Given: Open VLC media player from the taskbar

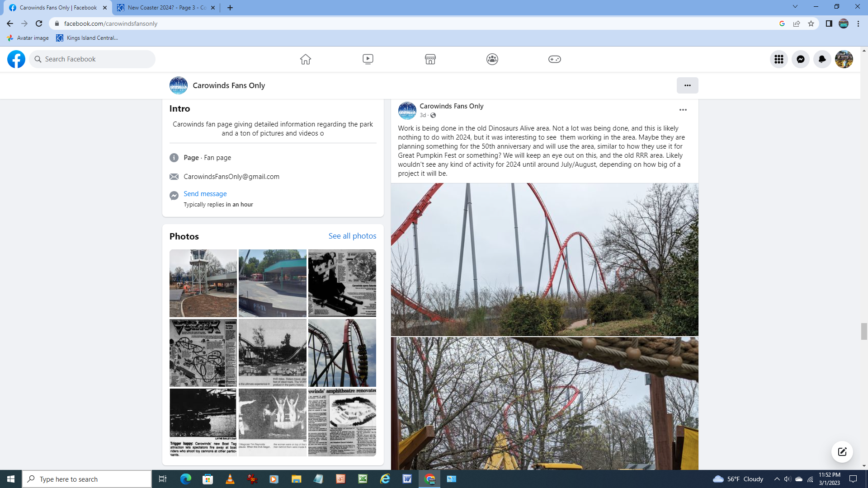Looking at the screenshot, I should (230, 479).
